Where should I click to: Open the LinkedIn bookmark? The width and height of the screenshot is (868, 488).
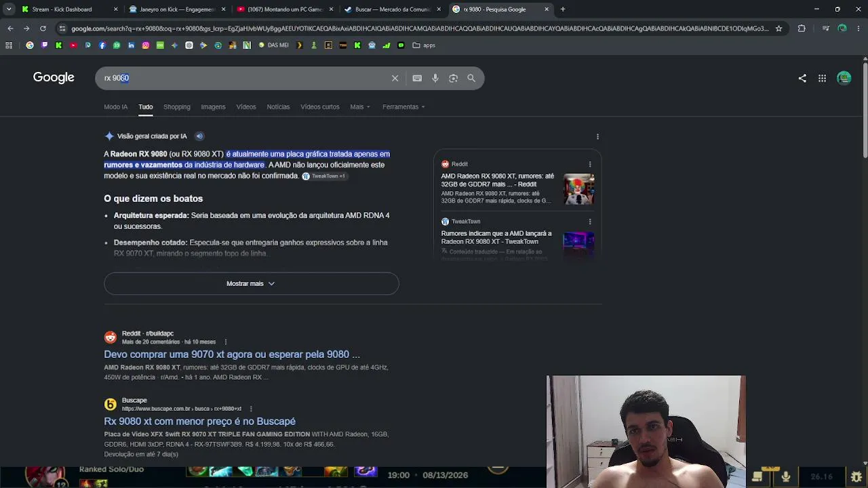pyautogui.click(x=131, y=45)
